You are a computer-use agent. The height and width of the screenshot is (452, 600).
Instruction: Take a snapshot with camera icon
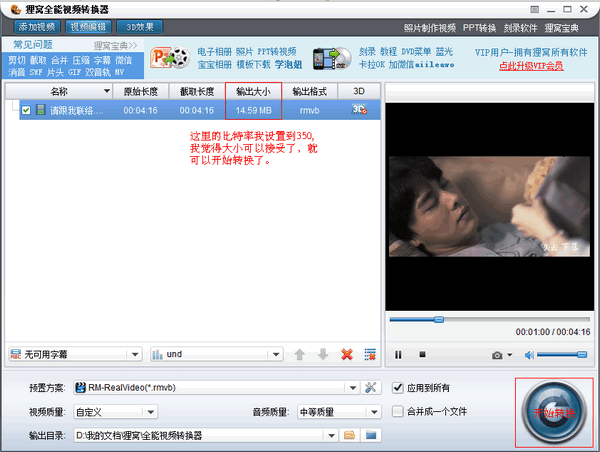tap(497, 355)
